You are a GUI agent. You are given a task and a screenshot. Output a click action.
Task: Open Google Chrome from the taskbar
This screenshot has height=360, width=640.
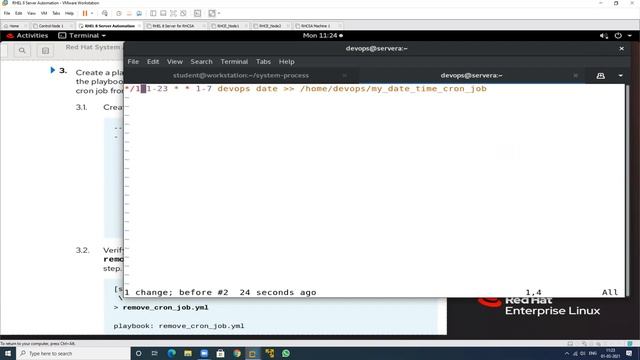coord(237,353)
